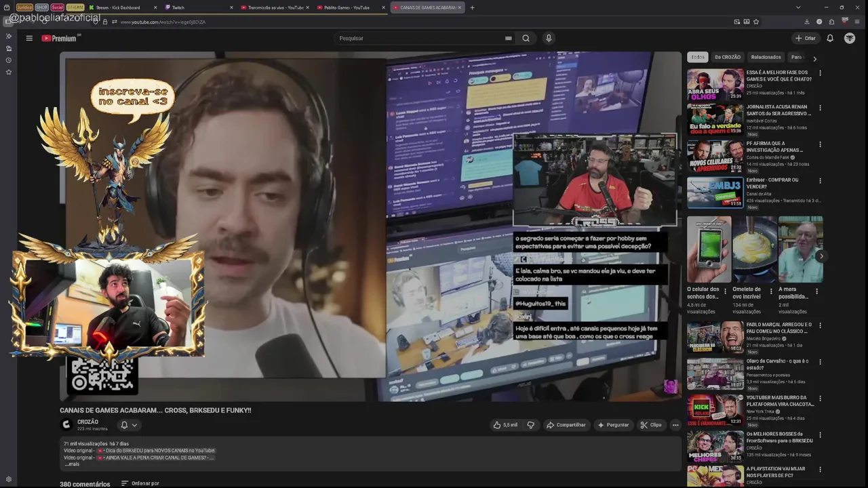Viewport: 868px width, 488px height.
Task: Open EMBJ3 Embraer video thumbnail
Action: click(x=715, y=192)
